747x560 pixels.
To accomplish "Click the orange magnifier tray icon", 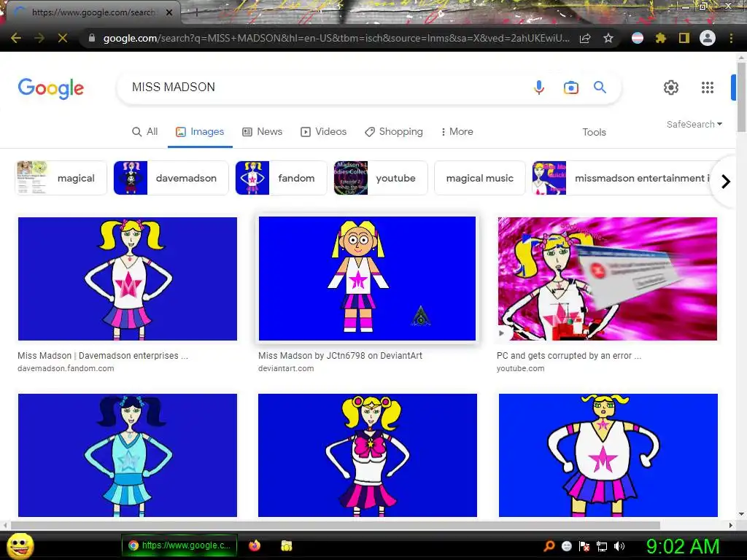I will [549, 545].
